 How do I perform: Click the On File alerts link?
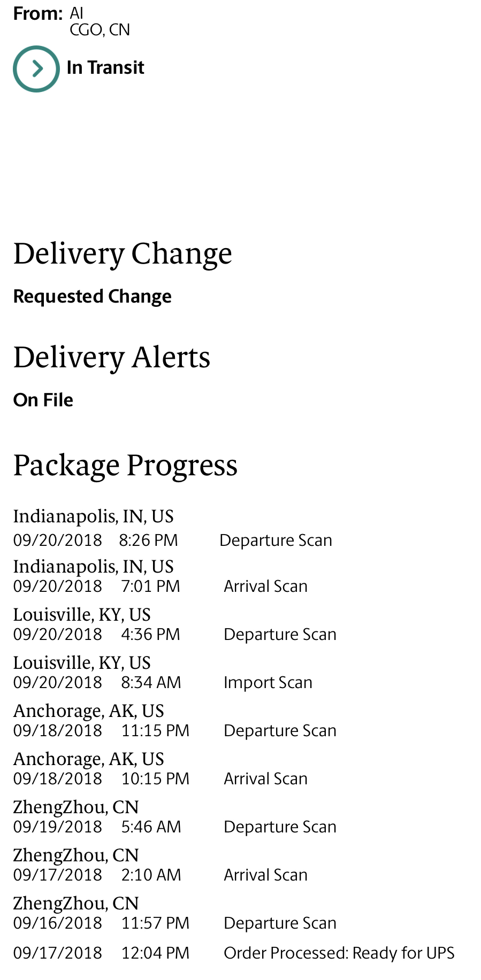[x=43, y=400]
